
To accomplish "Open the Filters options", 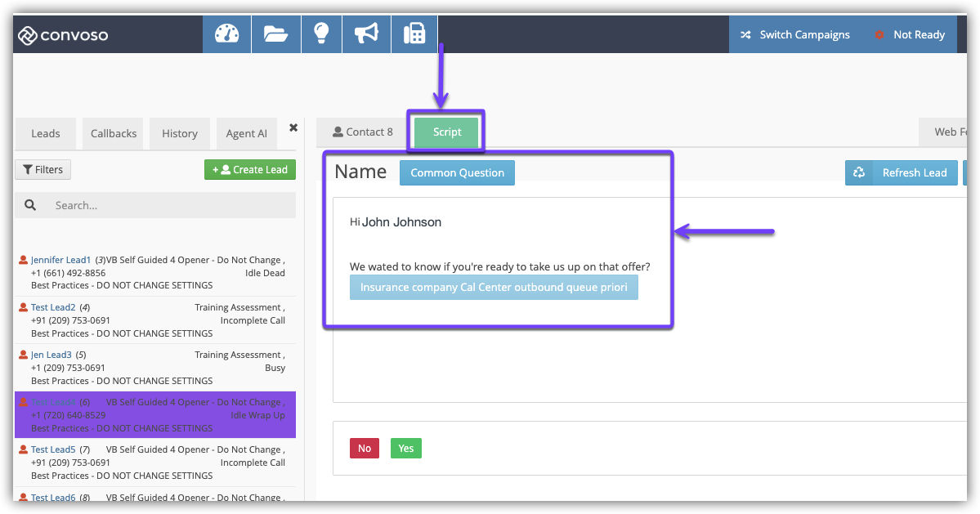I will 43,170.
